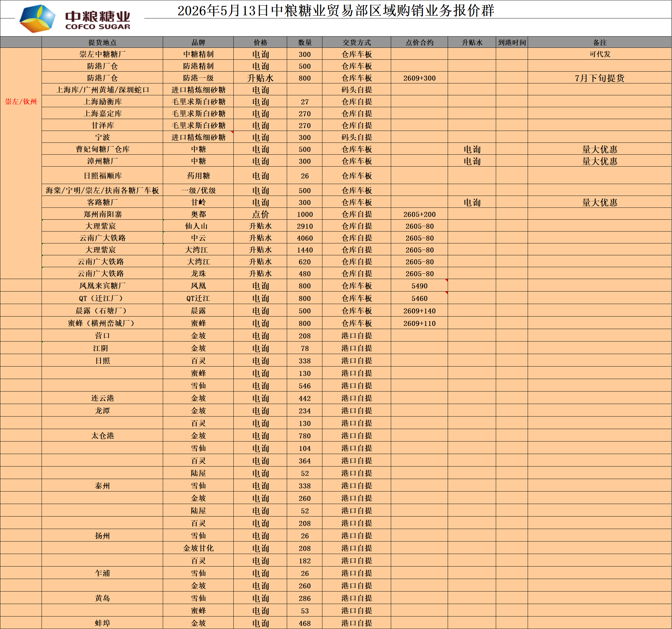Click the 曹妃甸糖厂仓库 cell
672x629 pixels.
[102, 149]
